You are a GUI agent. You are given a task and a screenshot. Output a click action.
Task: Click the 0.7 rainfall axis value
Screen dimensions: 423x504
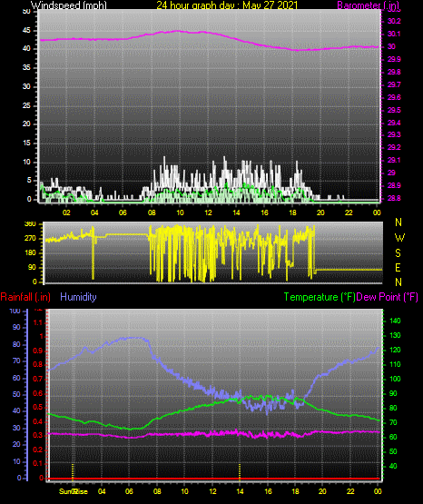coord(38,379)
